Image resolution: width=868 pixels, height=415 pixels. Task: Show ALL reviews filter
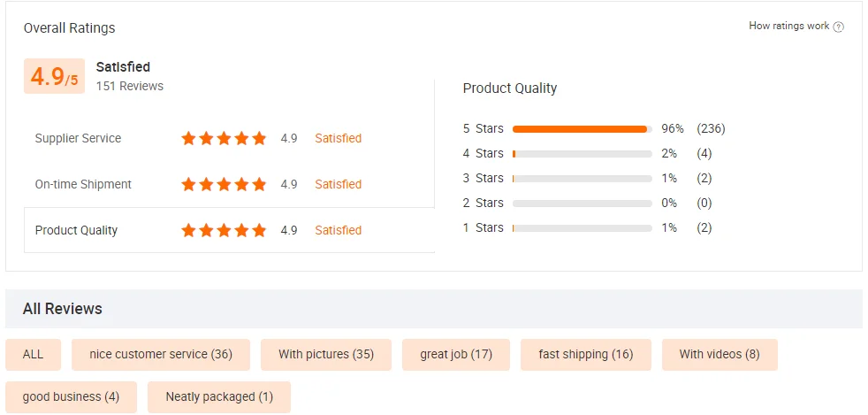(x=33, y=355)
